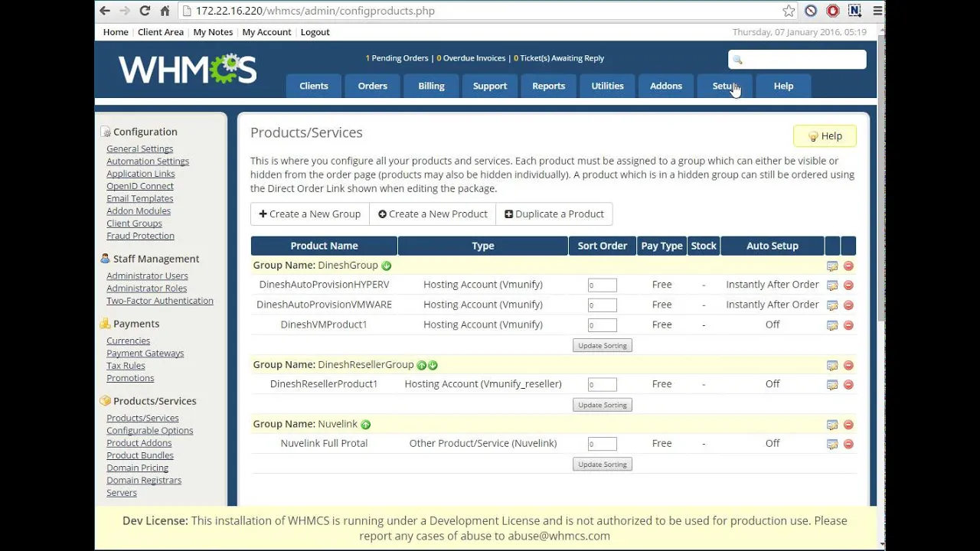The width and height of the screenshot is (980, 551).
Task: Open the Utilities menu tab
Action: pos(607,86)
